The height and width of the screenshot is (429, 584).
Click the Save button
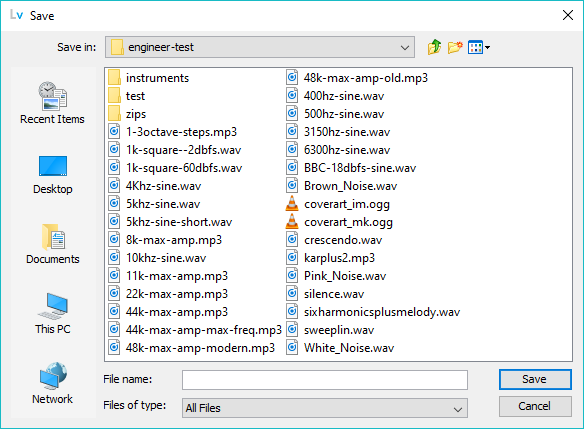(x=535, y=379)
